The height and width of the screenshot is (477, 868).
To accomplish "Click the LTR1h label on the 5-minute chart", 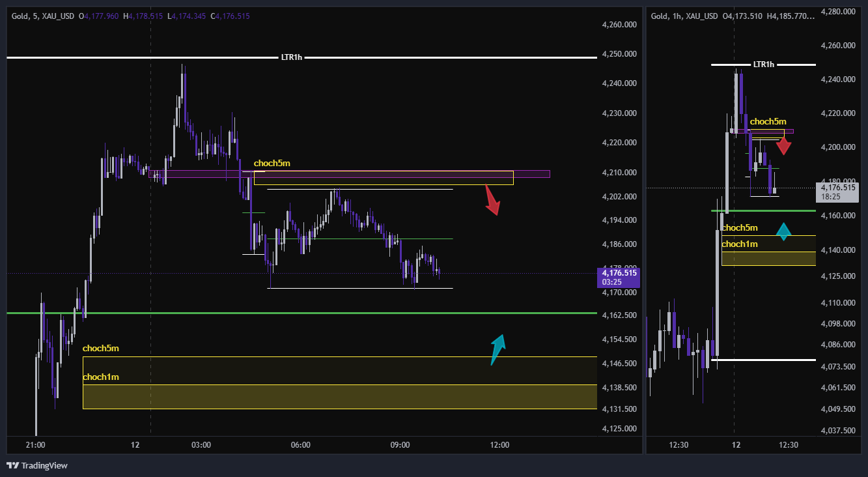I will click(x=291, y=58).
